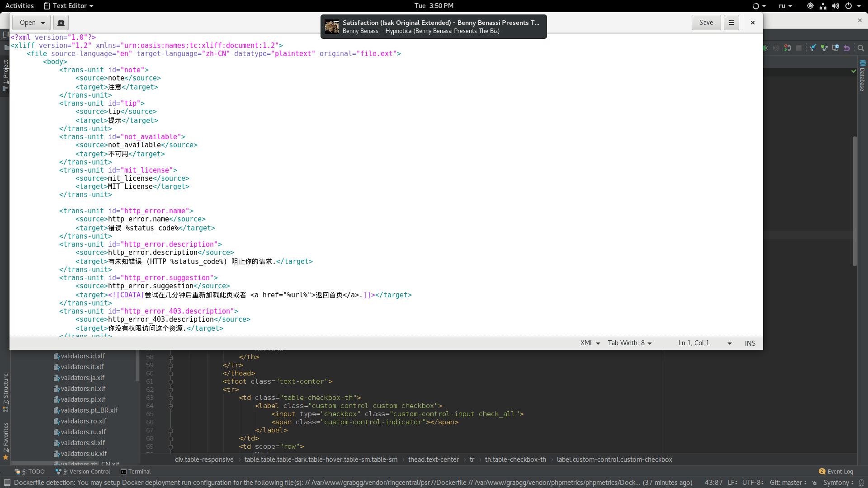Screen dimensions: 868x488
Task: Toggle fold marker at line 64
Action: (170, 406)
